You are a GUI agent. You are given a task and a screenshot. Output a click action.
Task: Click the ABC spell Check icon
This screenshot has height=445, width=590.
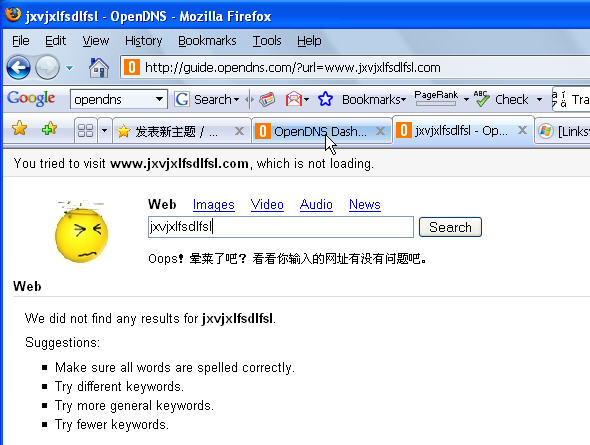click(x=481, y=99)
